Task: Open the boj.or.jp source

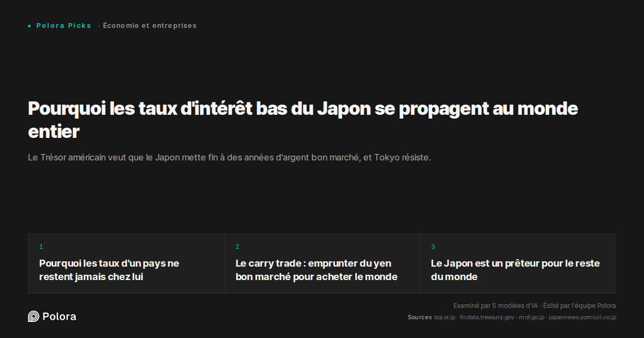Action: pyautogui.click(x=445, y=318)
